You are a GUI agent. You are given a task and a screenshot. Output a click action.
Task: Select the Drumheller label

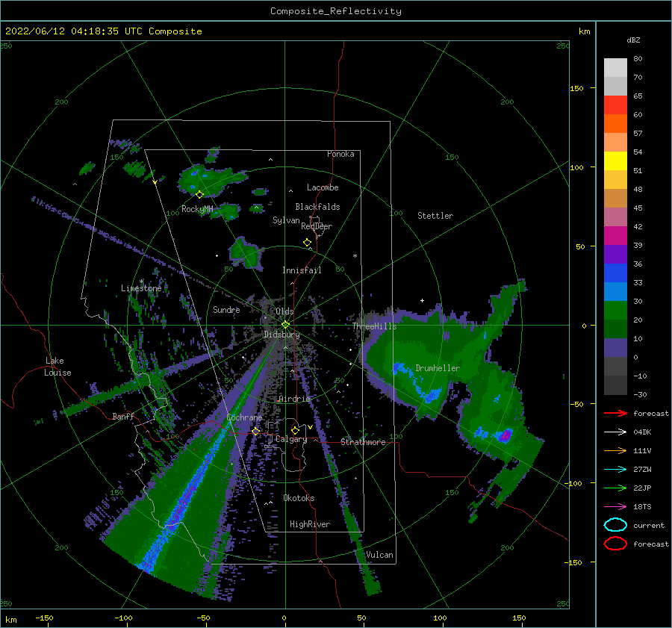pos(438,368)
